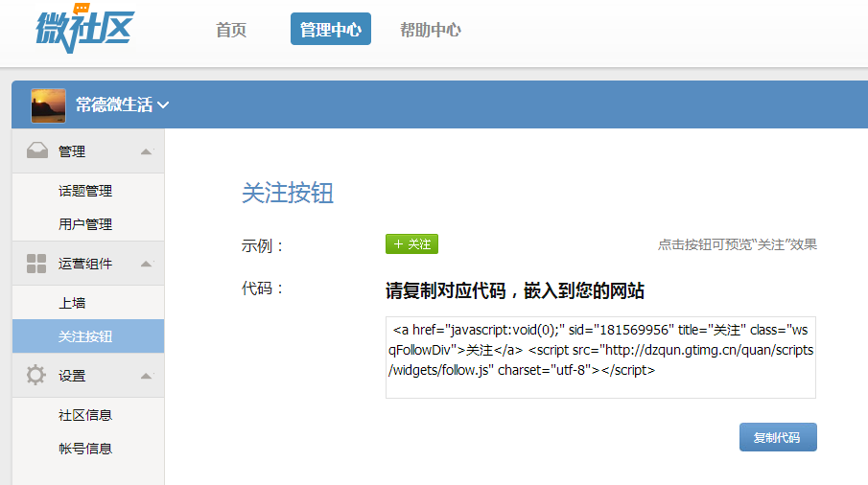This screenshot has width=868, height=485.
Task: Open 社区信息 settings page
Action: click(85, 415)
